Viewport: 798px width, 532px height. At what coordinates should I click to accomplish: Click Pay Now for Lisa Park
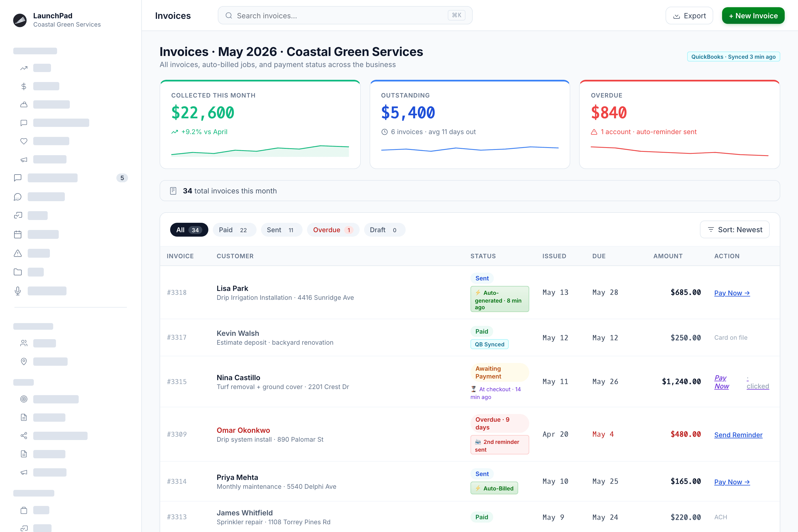click(732, 293)
